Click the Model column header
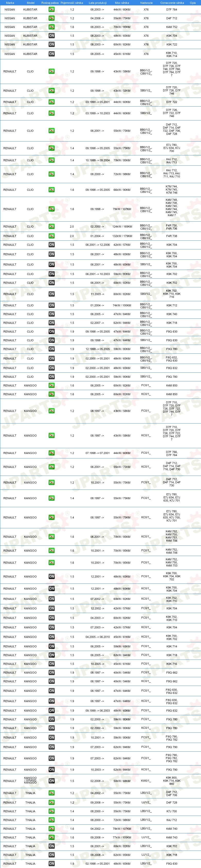 coord(31,3)
